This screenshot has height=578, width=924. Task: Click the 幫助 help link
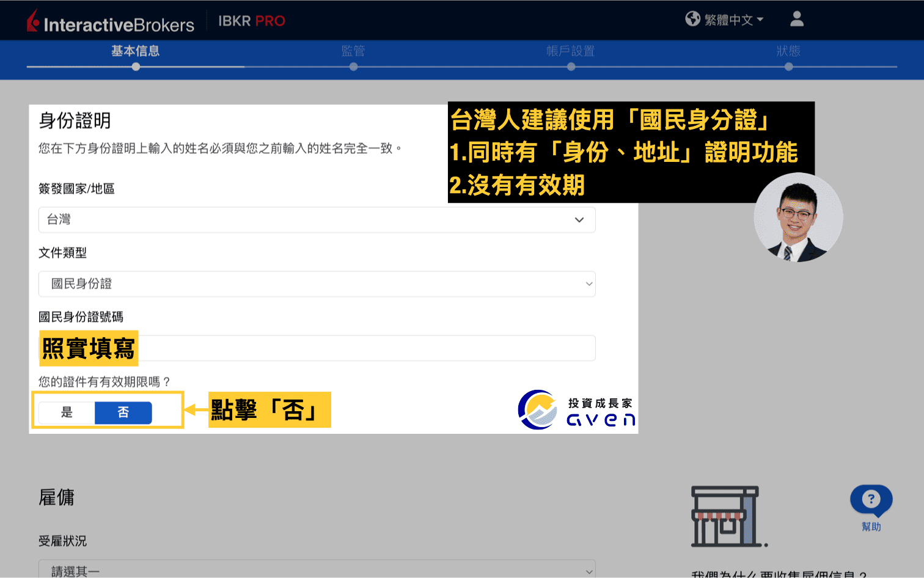click(871, 526)
